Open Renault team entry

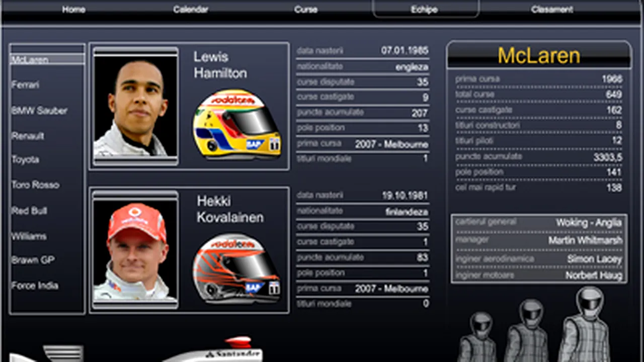[x=28, y=136]
